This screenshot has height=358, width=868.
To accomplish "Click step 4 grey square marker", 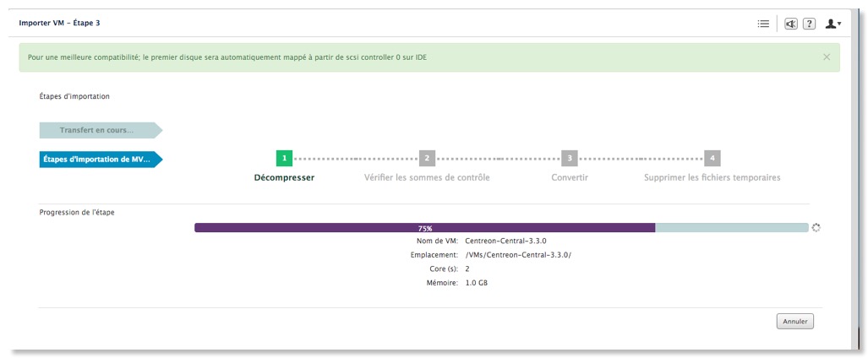I will pos(712,158).
